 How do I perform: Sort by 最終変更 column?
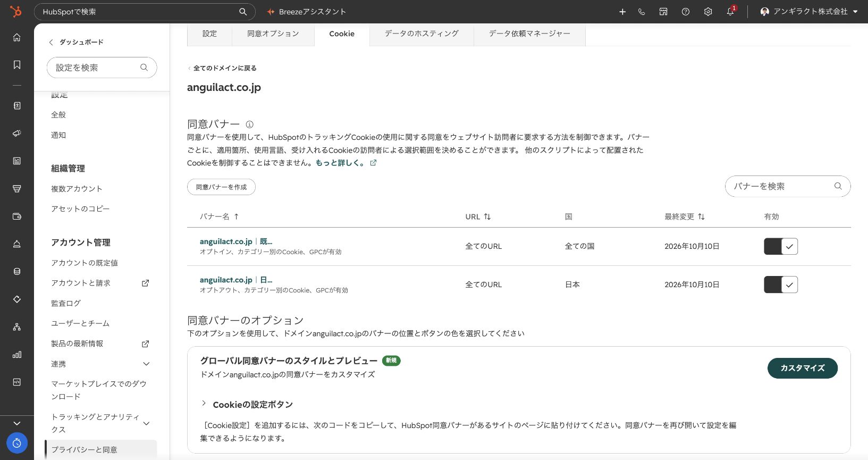click(685, 216)
